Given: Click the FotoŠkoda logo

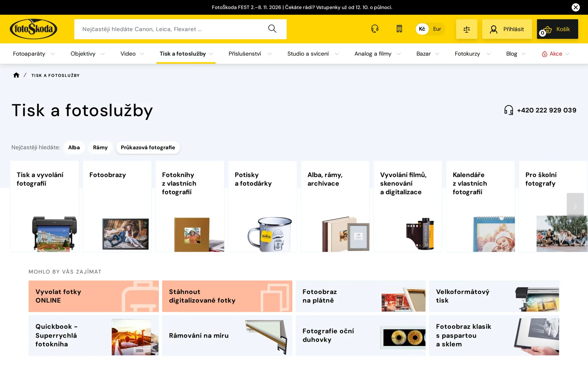Looking at the screenshot, I should tap(33, 29).
